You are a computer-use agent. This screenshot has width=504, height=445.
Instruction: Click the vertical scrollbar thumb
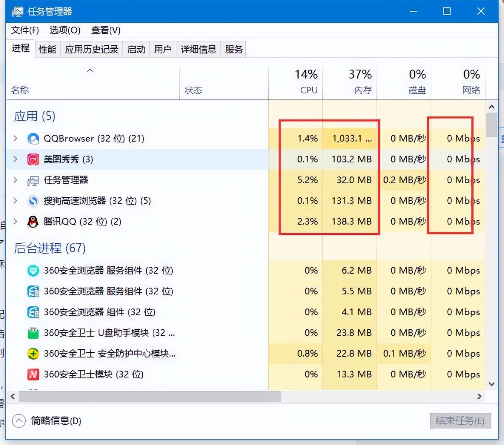[x=492, y=125]
